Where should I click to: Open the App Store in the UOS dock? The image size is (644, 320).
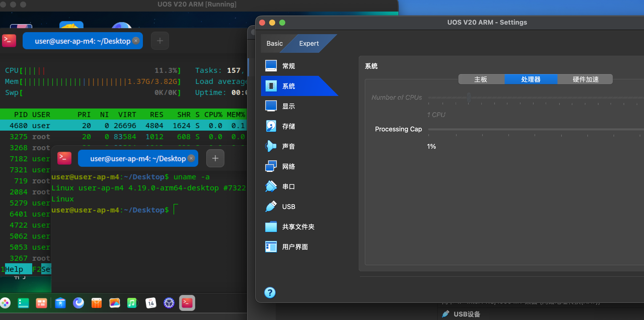pyautogui.click(x=97, y=303)
